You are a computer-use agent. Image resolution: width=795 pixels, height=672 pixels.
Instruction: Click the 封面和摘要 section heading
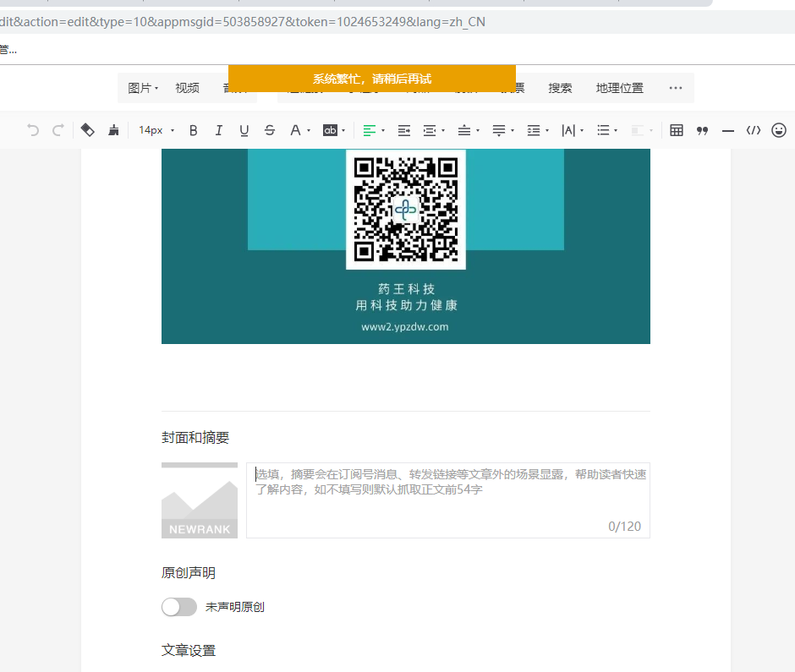[195, 437]
